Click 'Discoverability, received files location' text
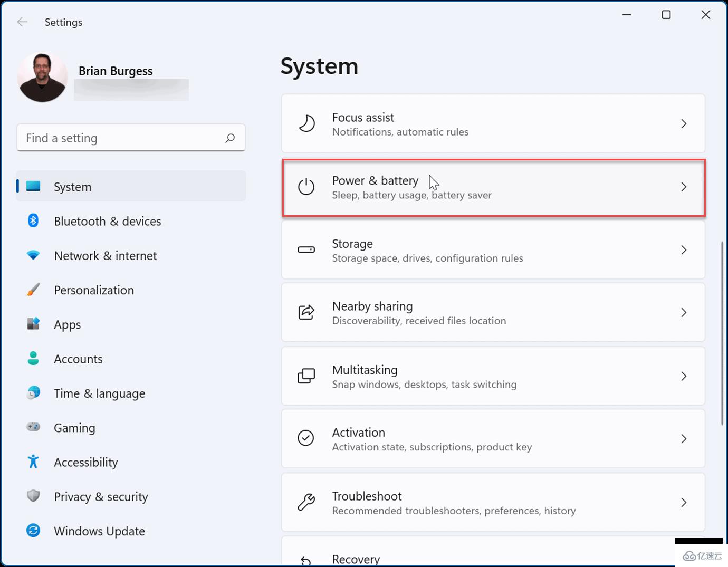Image resolution: width=728 pixels, height=567 pixels. pos(419,321)
